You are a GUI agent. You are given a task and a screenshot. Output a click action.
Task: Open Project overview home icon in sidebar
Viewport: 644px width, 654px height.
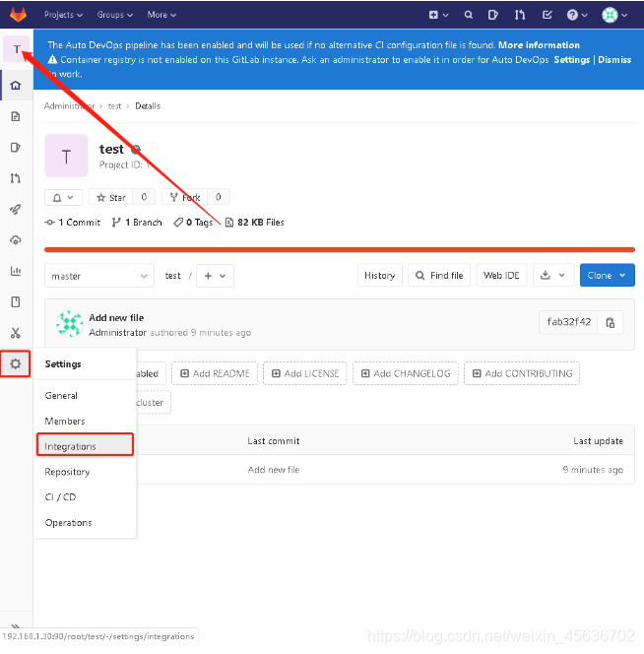click(x=16, y=86)
